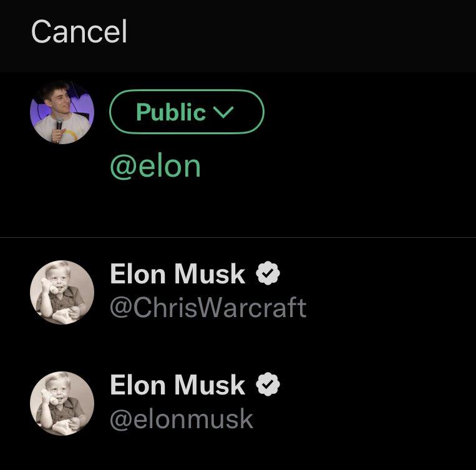Select the @elonmusk handle text
Screen dimensions: 476x470
pos(182,419)
